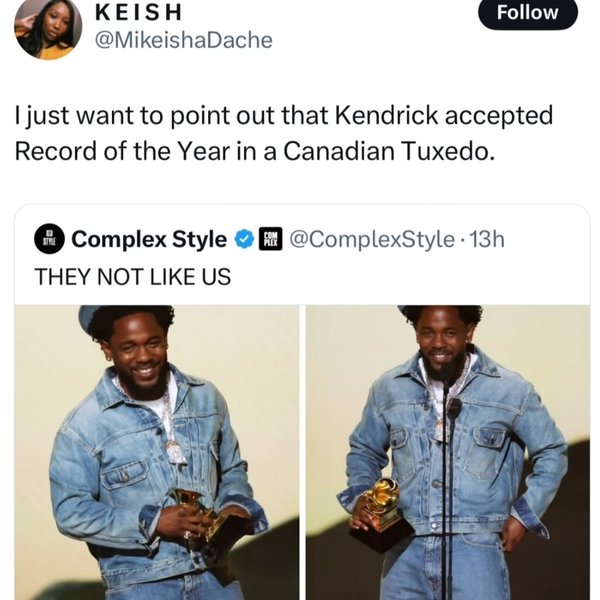The height and width of the screenshot is (600, 600).
Task: Click the blue hat in the left photo
Action: 89,318
